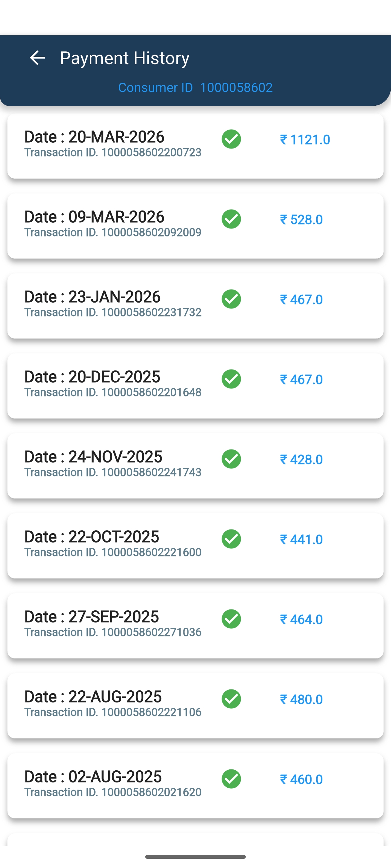This screenshot has width=391, height=868.
Task: Tap the Consumer ID 1000058602 text
Action: coord(195,88)
